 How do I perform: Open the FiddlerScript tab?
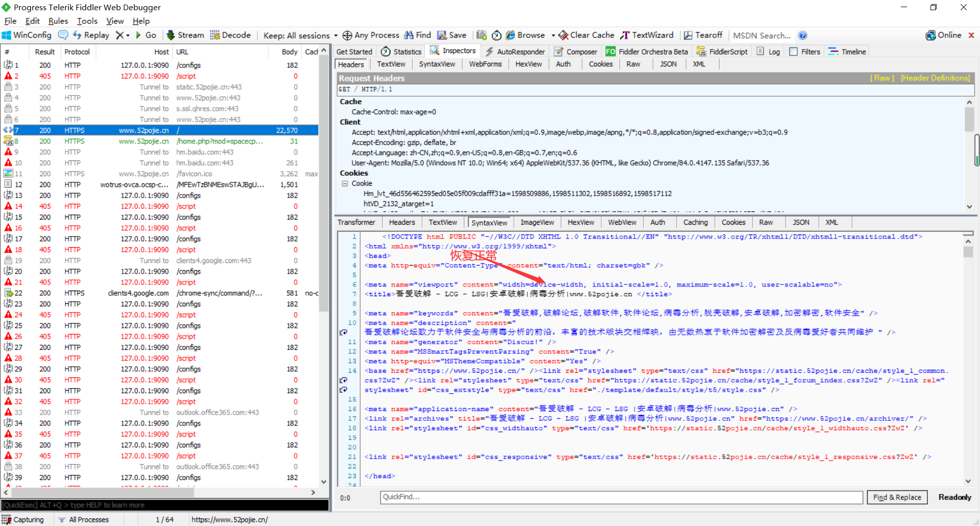722,52
